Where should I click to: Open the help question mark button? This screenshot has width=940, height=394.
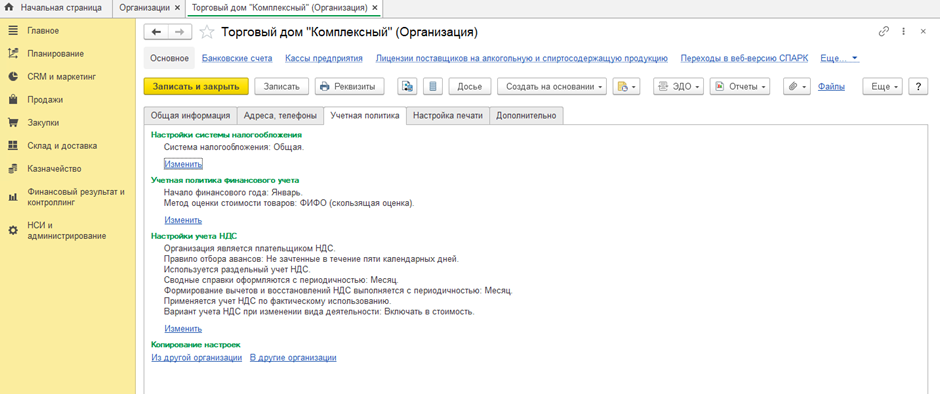[x=918, y=86]
